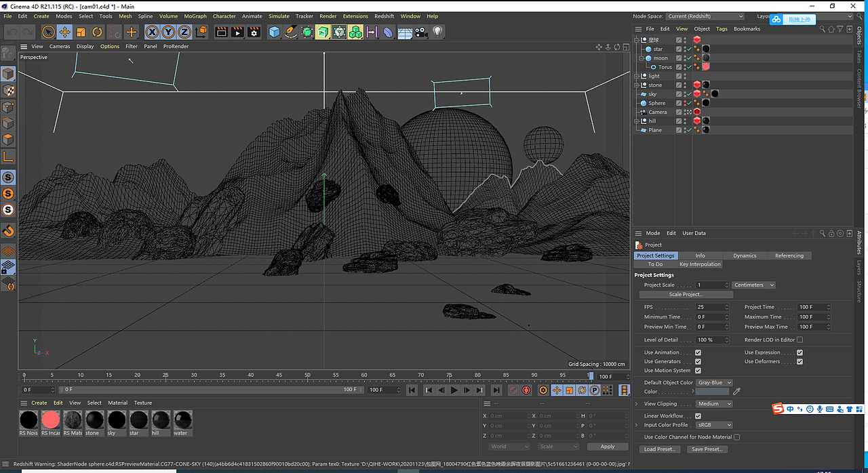868x473 pixels.
Task: Expand the stone object in hierarchy
Action: tap(637, 85)
